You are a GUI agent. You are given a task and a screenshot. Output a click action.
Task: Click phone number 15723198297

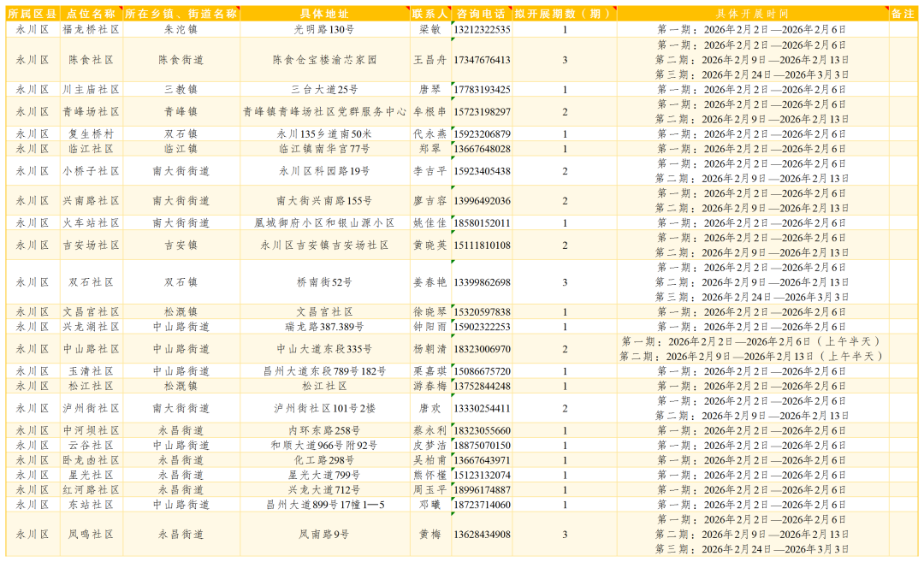482,111
